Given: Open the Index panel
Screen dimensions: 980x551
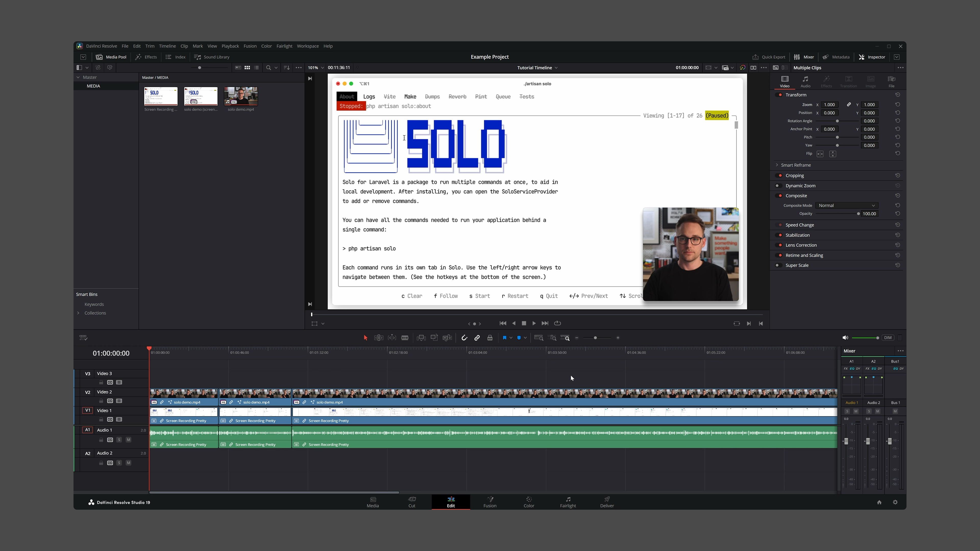Looking at the screenshot, I should (175, 57).
